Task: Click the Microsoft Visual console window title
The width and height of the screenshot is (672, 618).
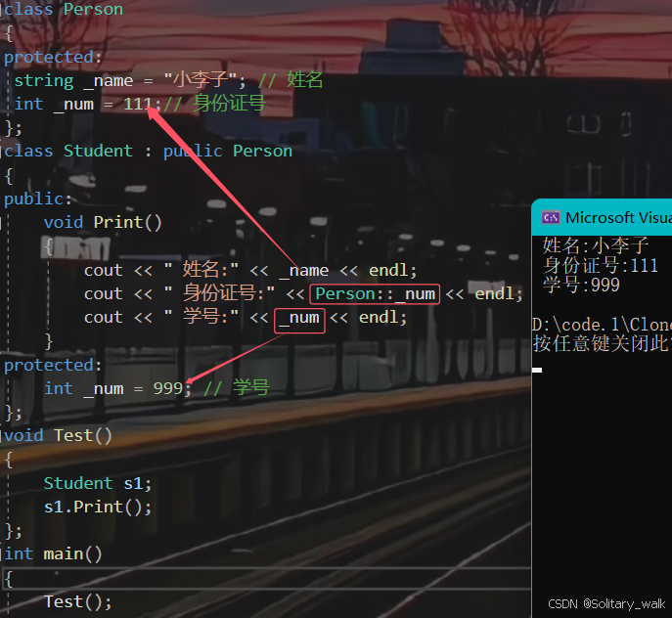Action: (618, 218)
